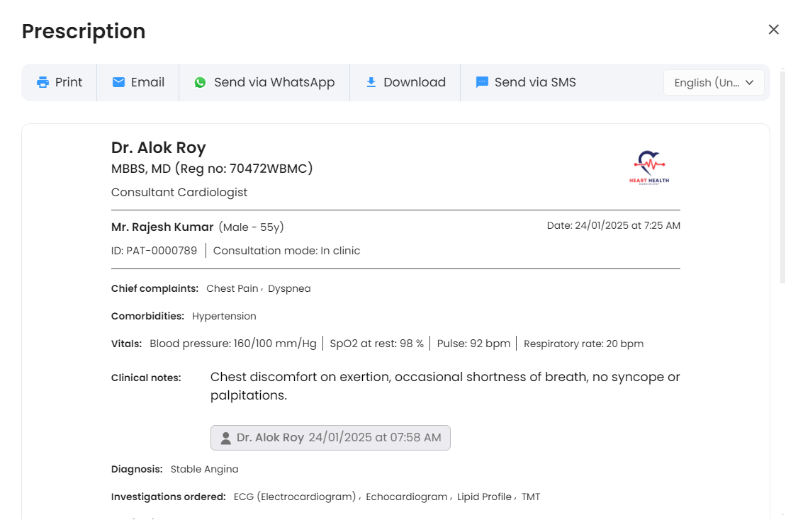Click the person icon in the author tag

225,438
